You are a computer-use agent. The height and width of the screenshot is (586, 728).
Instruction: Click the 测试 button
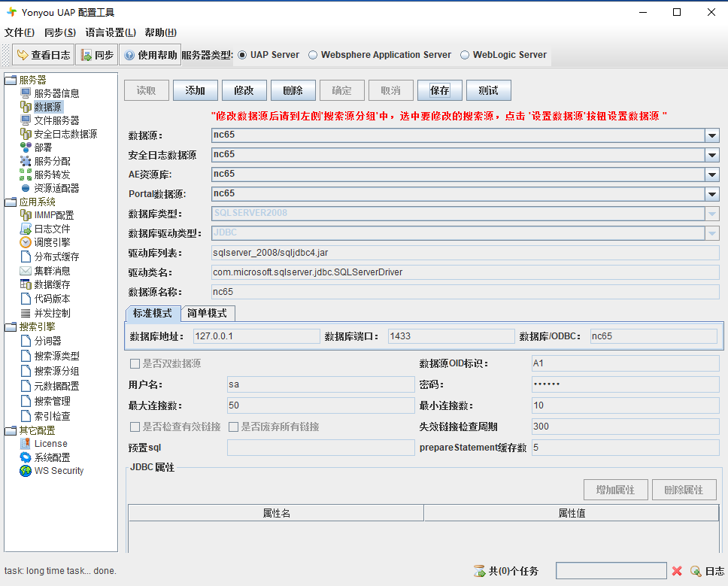(488, 90)
